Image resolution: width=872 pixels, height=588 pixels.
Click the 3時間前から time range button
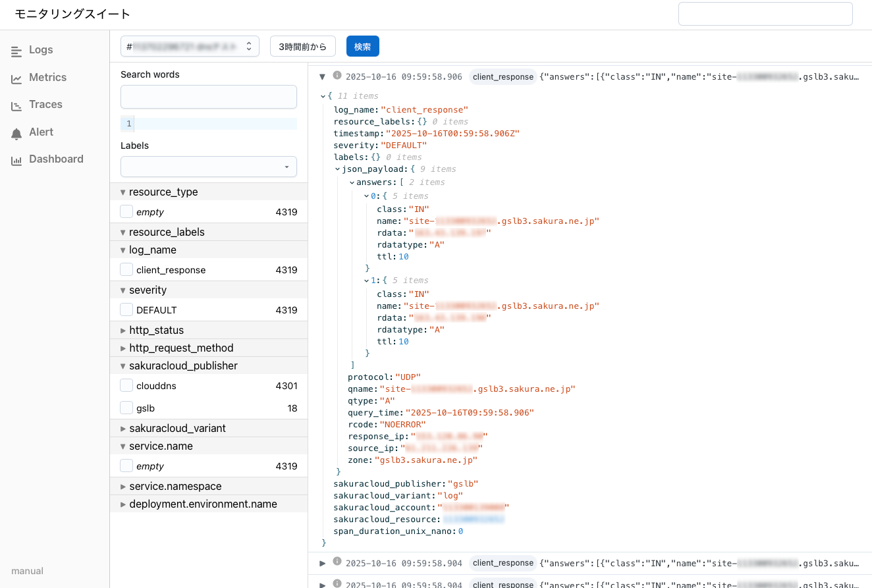pos(302,46)
